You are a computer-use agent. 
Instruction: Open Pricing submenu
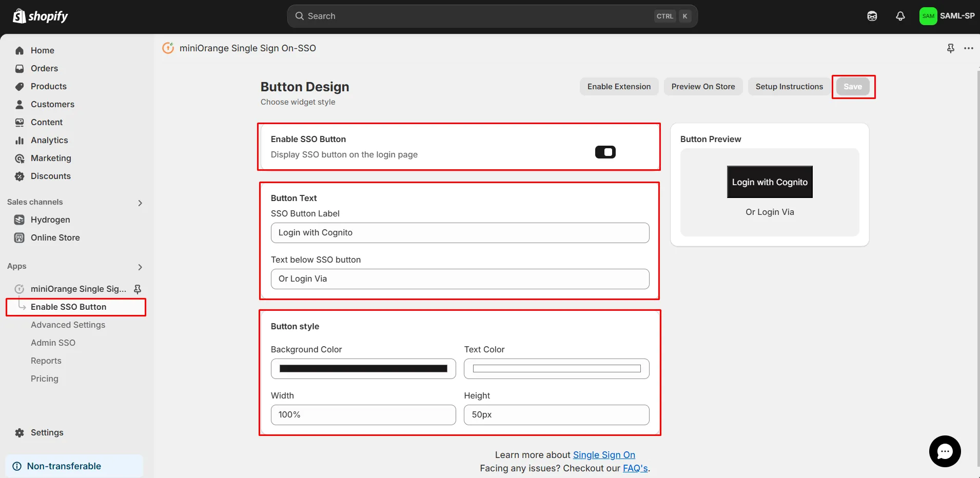44,379
